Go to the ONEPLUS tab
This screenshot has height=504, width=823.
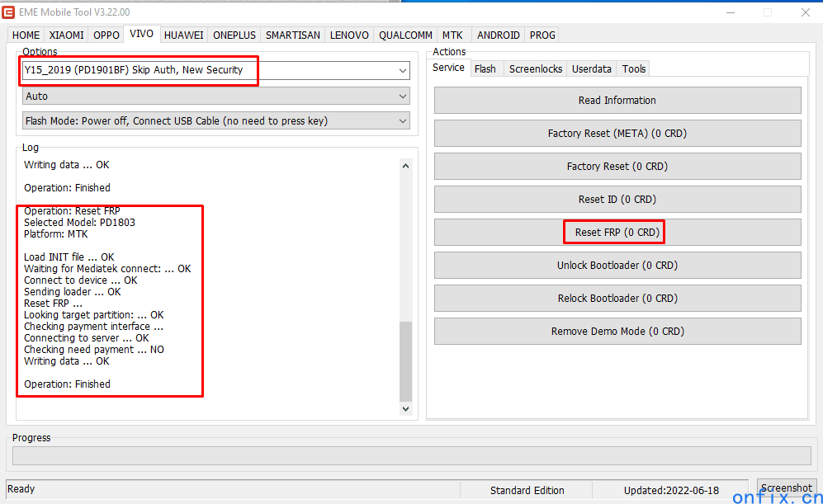(234, 35)
